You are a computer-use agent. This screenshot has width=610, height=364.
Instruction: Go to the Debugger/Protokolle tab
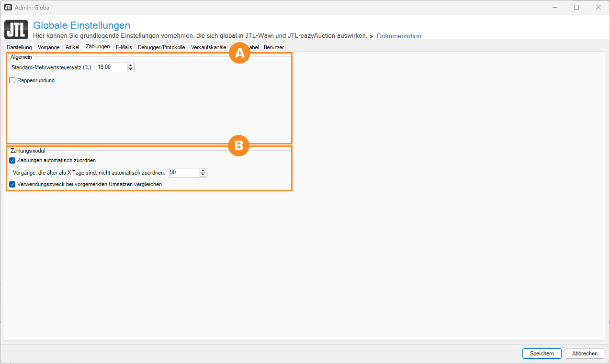point(161,47)
